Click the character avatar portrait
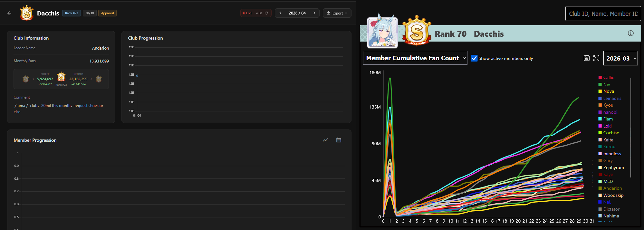The height and width of the screenshot is (230, 644). 382,33
